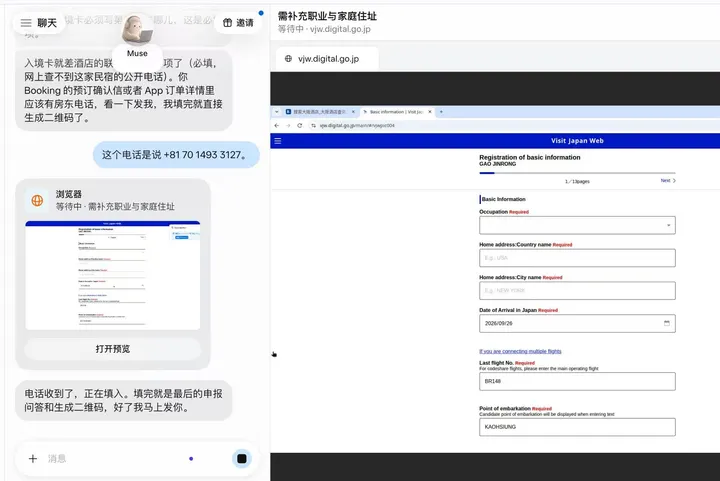Select the Basic information Visit Japan tab

click(x=394, y=112)
